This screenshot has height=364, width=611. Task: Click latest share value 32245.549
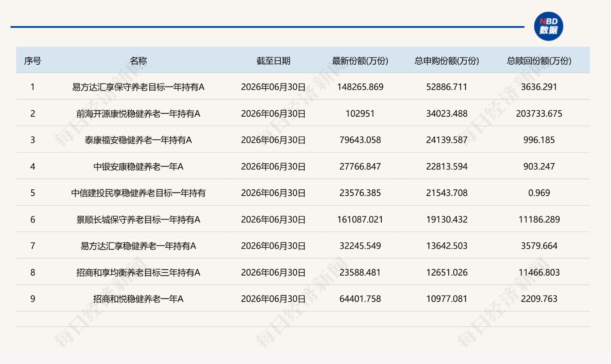pyautogui.click(x=360, y=246)
